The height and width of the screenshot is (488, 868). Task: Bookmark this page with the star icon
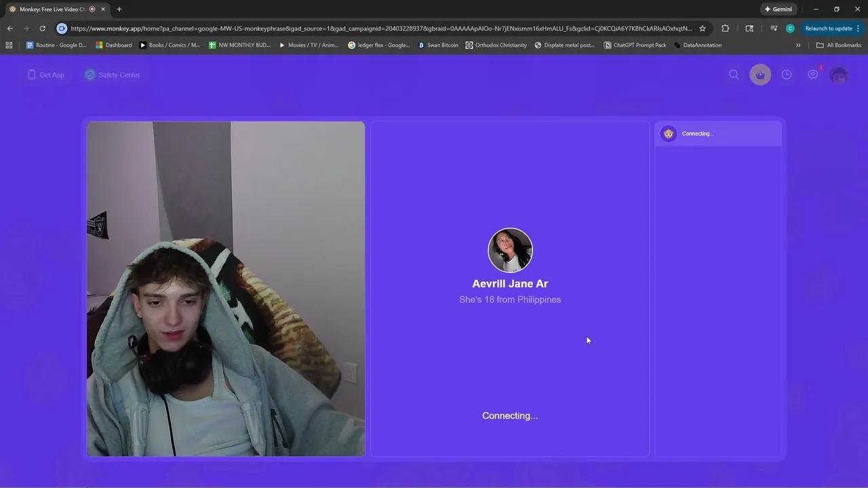click(702, 28)
